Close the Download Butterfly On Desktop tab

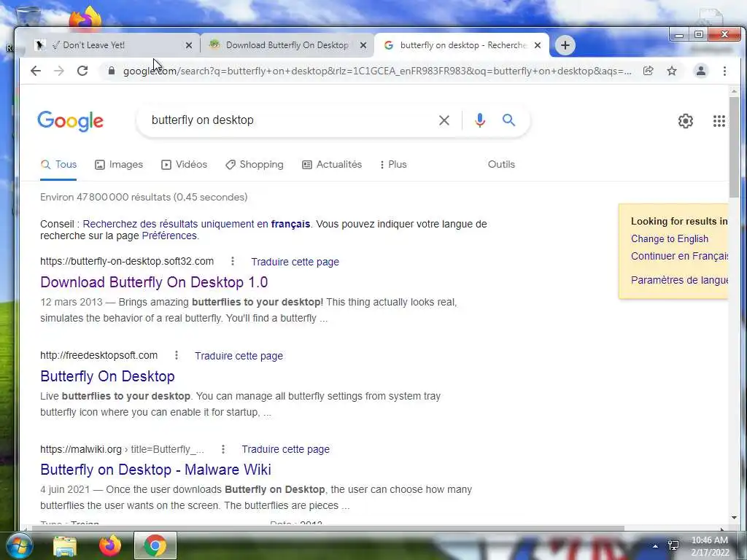pyautogui.click(x=363, y=45)
